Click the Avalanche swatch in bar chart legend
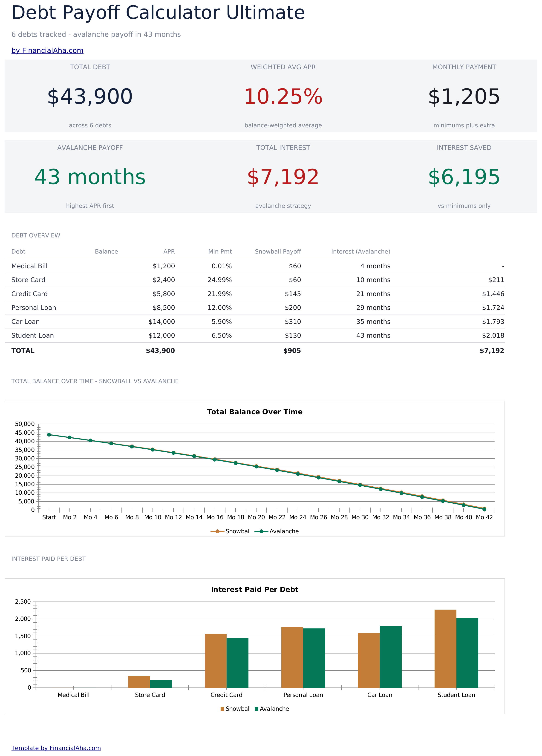This screenshot has width=542, height=756. click(257, 709)
